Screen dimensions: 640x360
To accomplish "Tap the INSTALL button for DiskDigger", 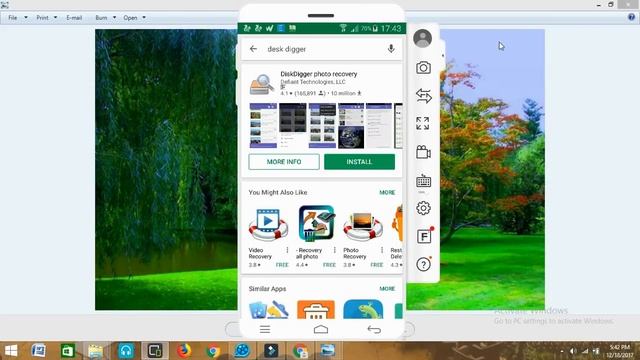I will pyautogui.click(x=359, y=162).
